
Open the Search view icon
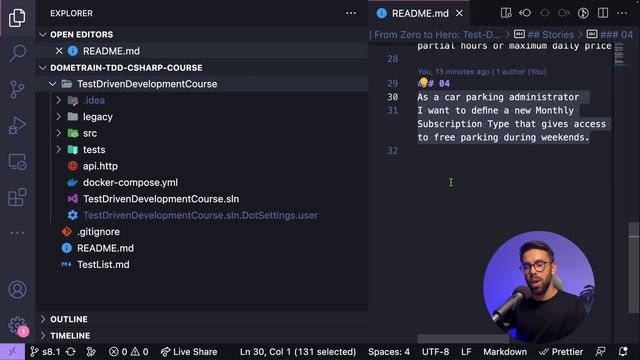coord(17,53)
